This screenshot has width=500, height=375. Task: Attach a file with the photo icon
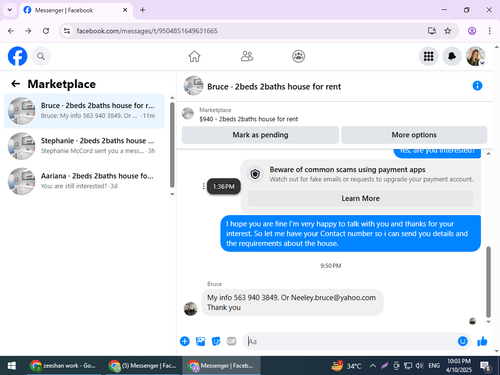point(200,341)
